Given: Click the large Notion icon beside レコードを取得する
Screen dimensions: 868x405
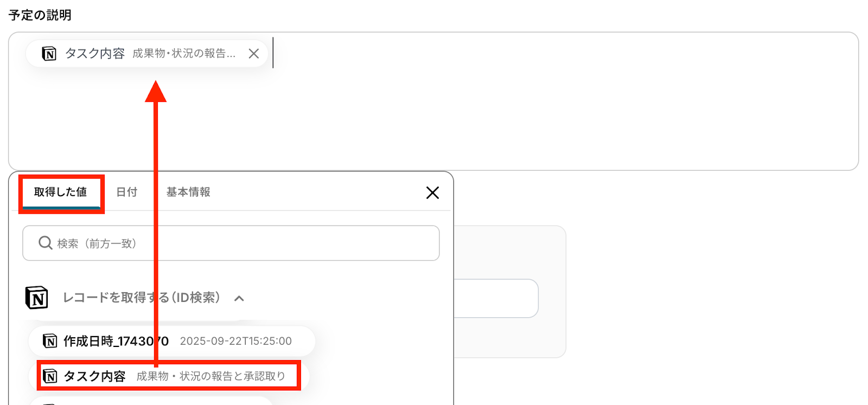Looking at the screenshot, I should coord(37,298).
